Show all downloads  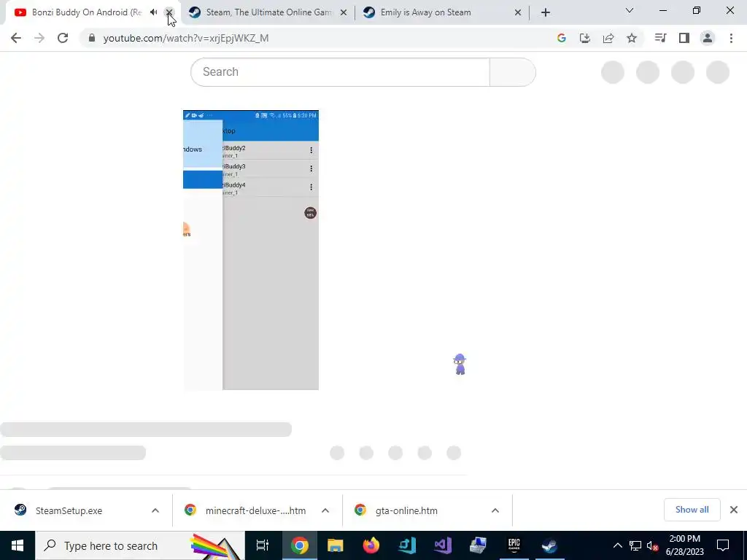pos(692,510)
